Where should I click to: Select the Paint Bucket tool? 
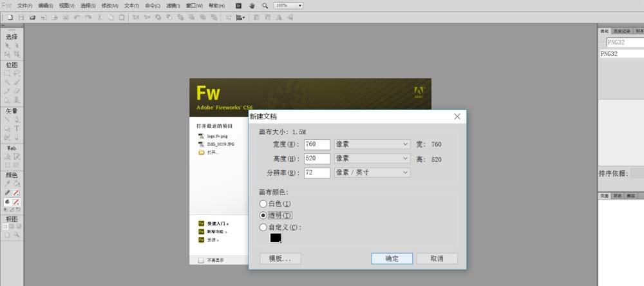point(17,184)
